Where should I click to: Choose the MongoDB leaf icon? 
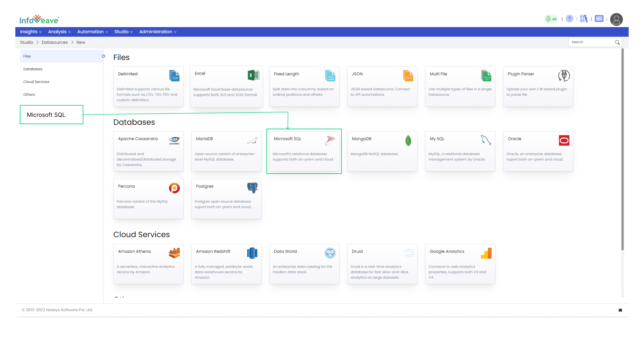click(x=408, y=140)
